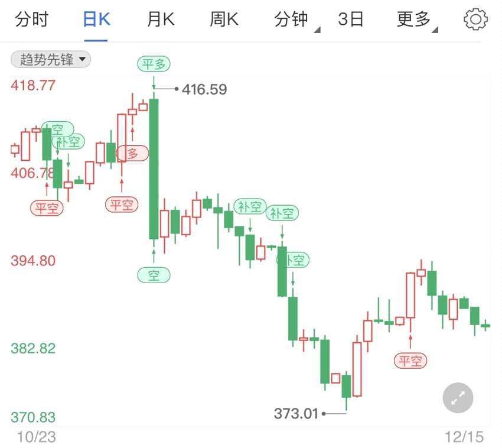This screenshot has width=502, height=448.
Task: Select the tallest green candlestick
Action: (154, 168)
